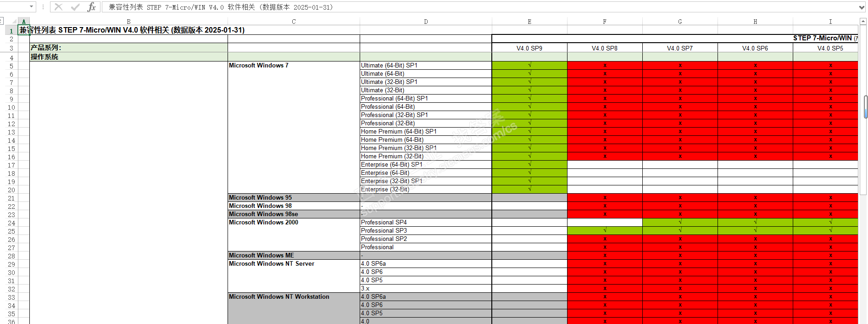Click the scroll up arrow of vertical scrollbar
Image resolution: width=868 pixels, height=324 pixels.
click(x=863, y=22)
